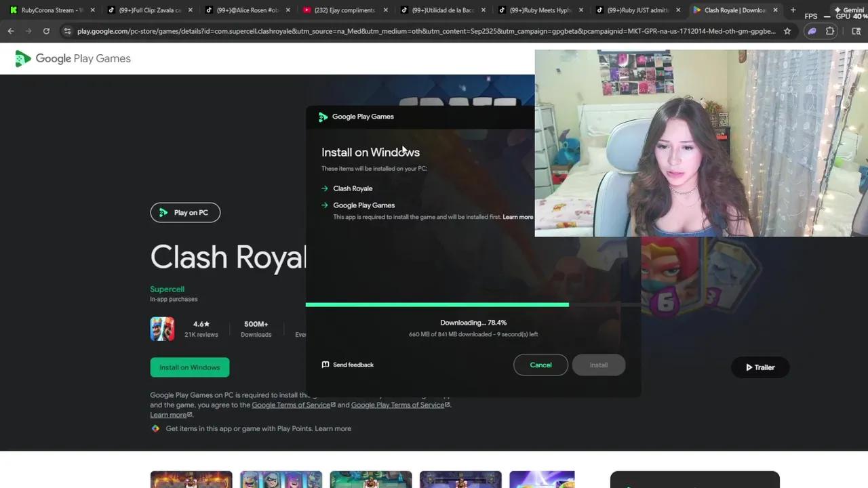Reload the current page
This screenshot has height=488, width=868.
[46, 31]
